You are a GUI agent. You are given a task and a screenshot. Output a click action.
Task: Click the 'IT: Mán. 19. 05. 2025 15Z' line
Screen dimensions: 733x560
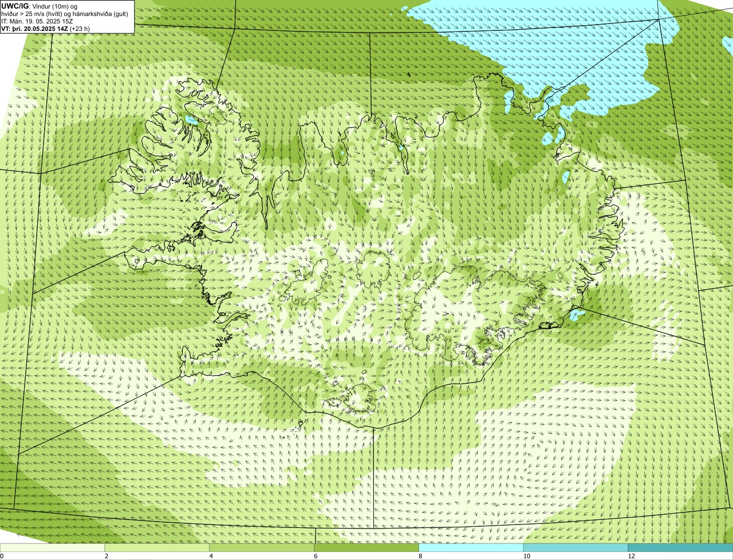click(37, 21)
